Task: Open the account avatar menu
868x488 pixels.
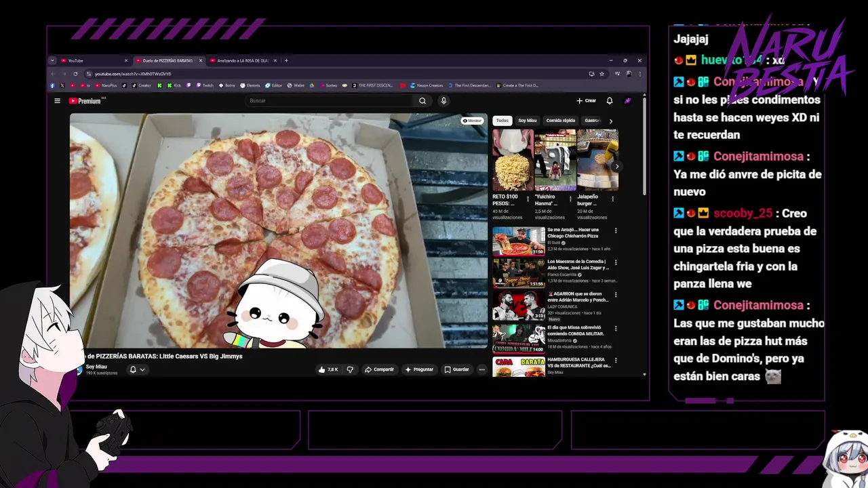Action: point(627,101)
